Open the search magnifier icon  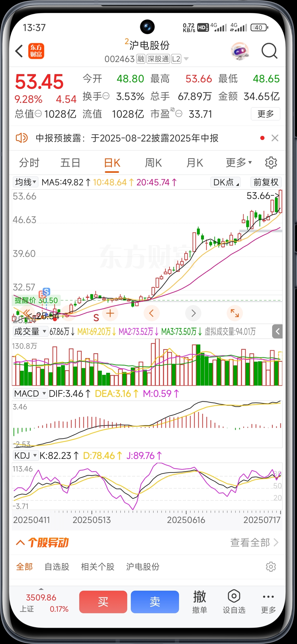269,51
